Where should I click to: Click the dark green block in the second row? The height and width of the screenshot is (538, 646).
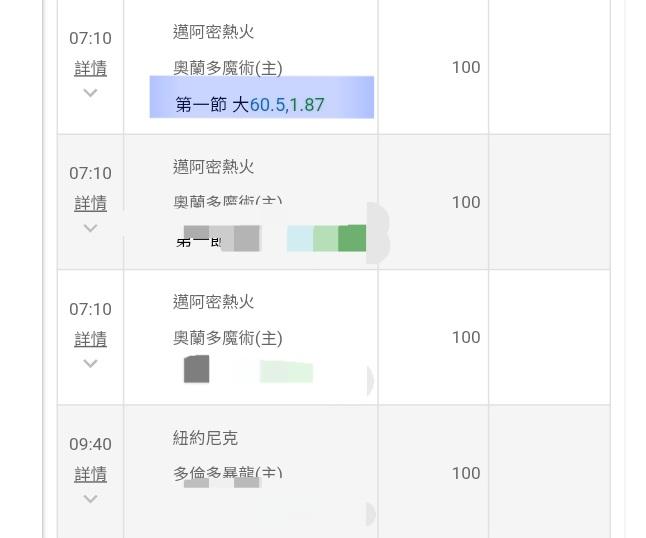352,238
